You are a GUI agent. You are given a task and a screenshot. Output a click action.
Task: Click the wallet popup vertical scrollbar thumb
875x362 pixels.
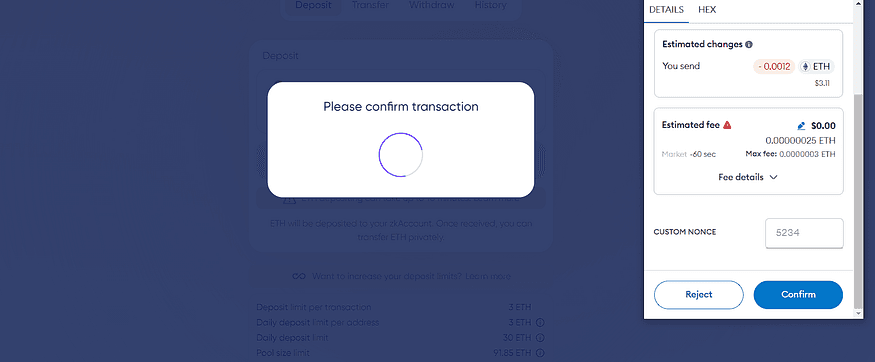(858, 201)
